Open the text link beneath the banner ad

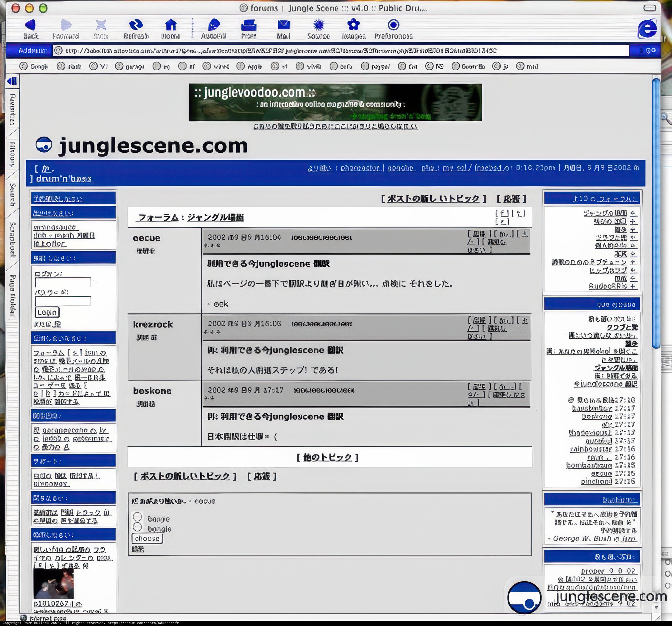tap(335, 126)
